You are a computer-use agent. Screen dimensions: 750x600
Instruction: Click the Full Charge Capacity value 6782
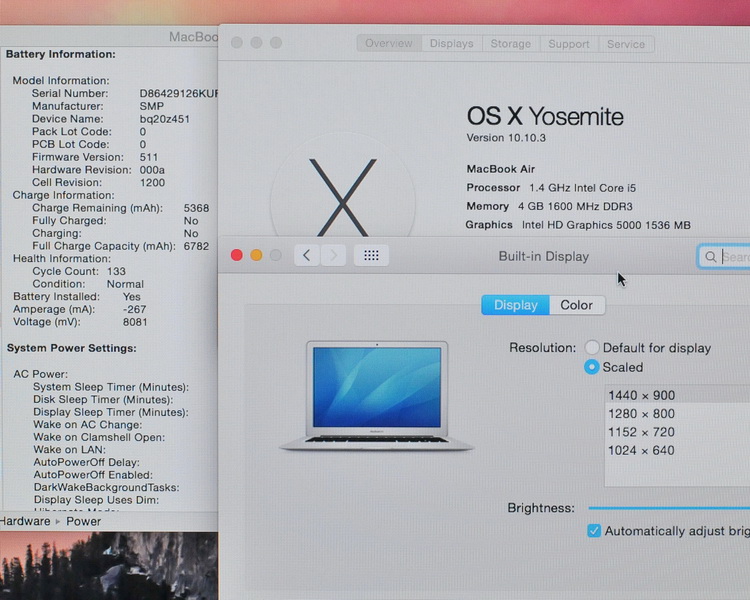196,246
